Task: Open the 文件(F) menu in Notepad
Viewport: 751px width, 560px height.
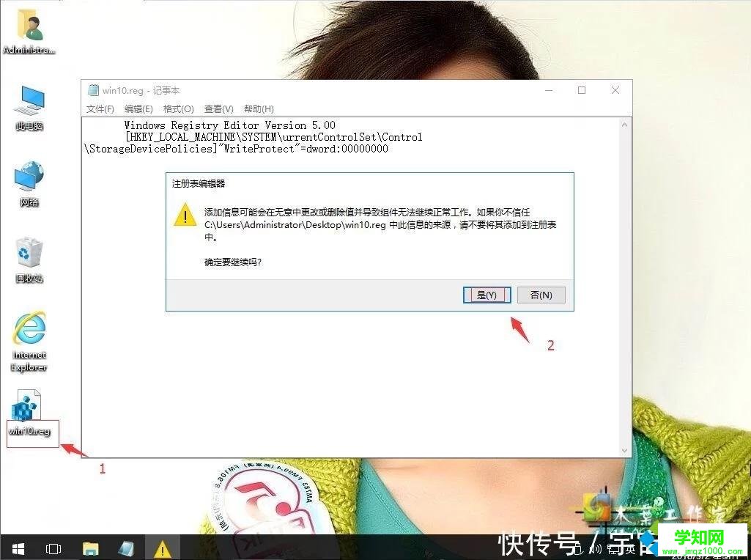Action: click(100, 108)
